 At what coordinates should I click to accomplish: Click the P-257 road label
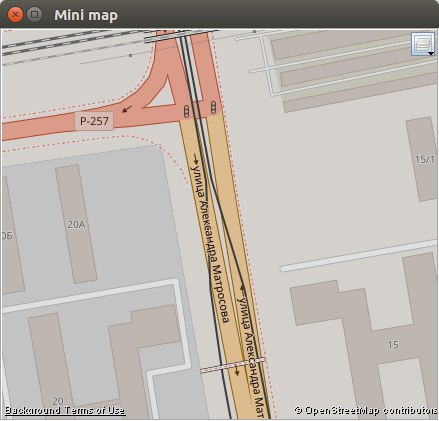[94, 121]
